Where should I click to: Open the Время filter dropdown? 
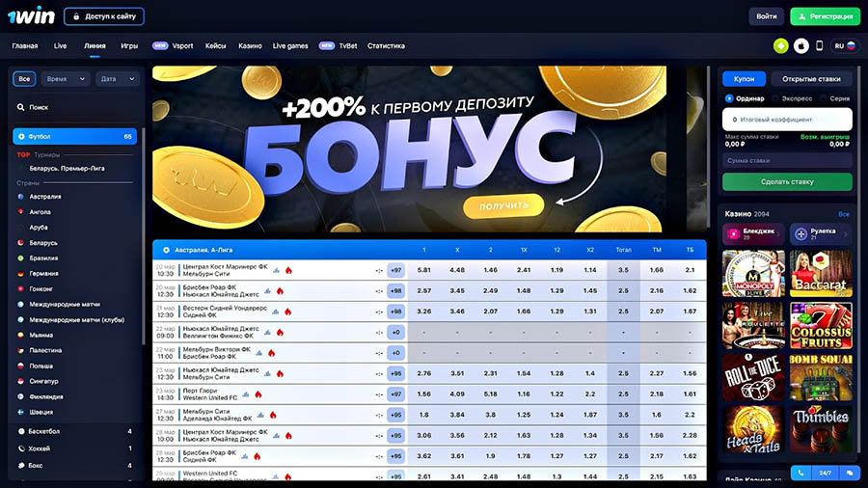pyautogui.click(x=64, y=79)
